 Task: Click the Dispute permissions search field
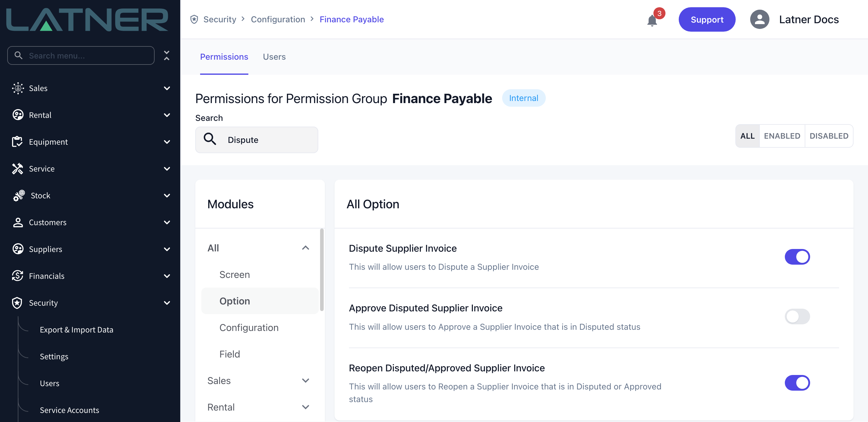click(x=256, y=140)
